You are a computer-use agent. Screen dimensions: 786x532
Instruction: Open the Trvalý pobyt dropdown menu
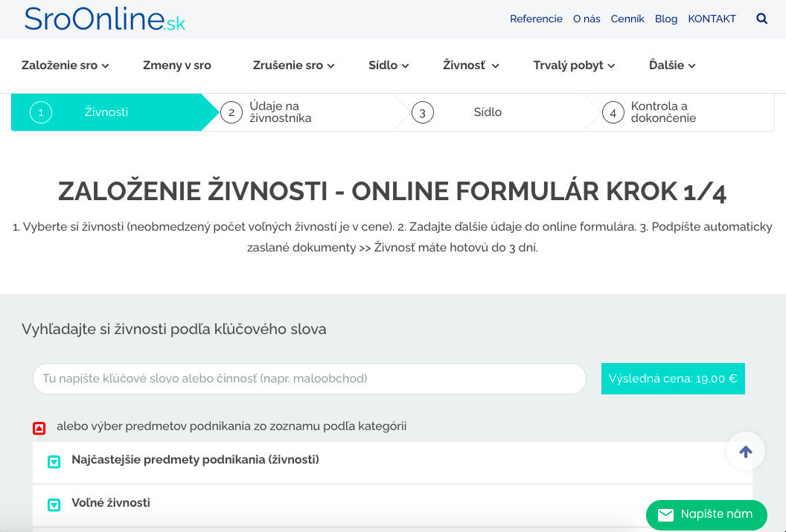(x=574, y=65)
